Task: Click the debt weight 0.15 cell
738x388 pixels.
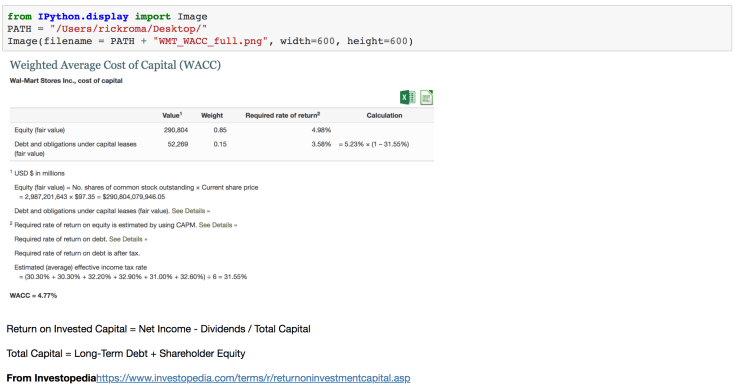Action: pyautogui.click(x=220, y=144)
